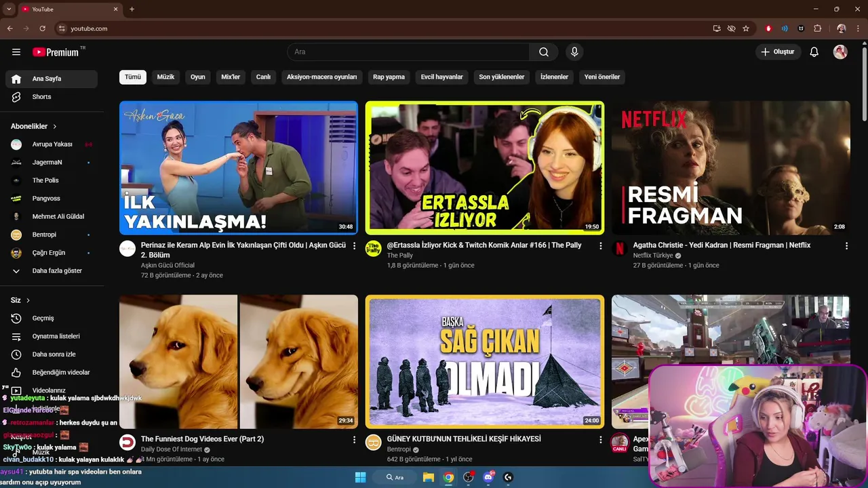Select the Oyun filter chip
Viewport: 868px width, 488px height.
pyautogui.click(x=198, y=77)
